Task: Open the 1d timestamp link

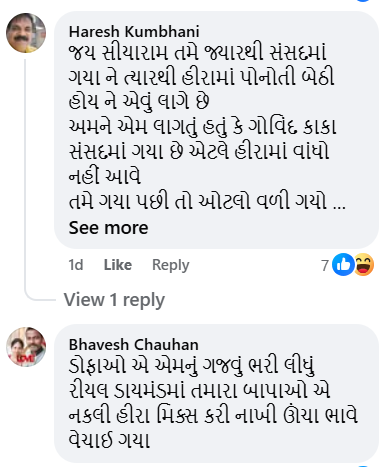Action: coord(76,265)
